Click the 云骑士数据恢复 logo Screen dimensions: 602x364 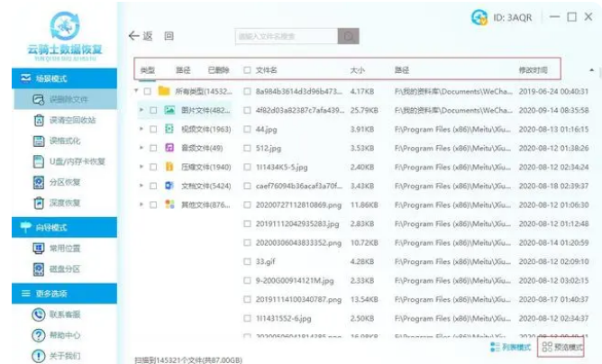(x=65, y=36)
